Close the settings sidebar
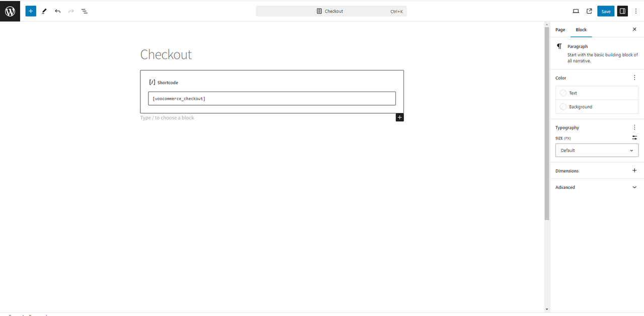644x316 pixels. (x=634, y=30)
